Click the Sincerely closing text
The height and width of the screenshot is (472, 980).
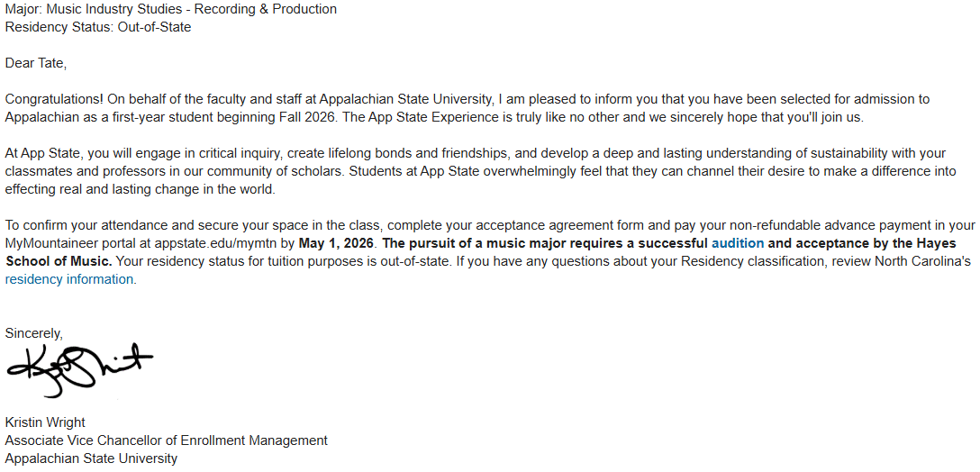pyautogui.click(x=33, y=333)
